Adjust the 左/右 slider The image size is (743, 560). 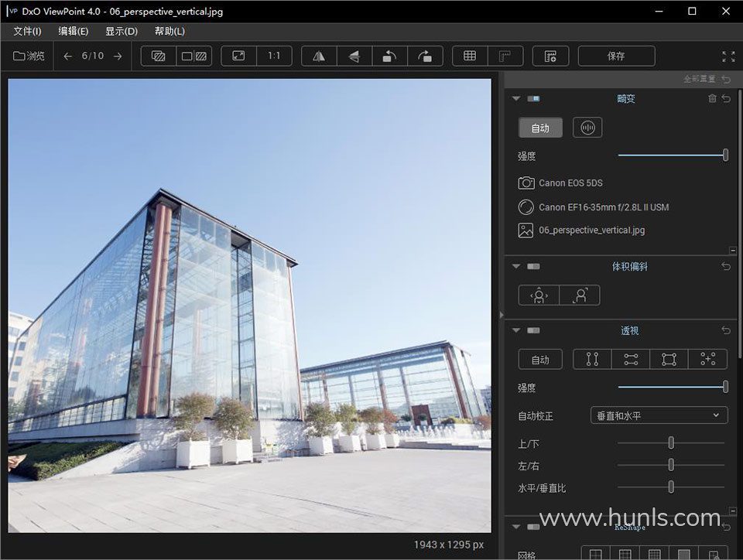tap(671, 466)
